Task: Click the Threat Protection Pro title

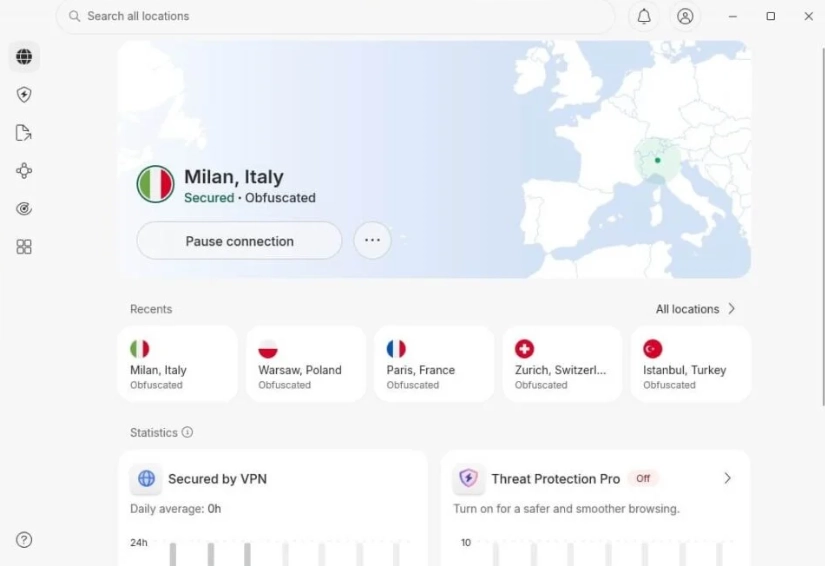Action: (x=556, y=479)
